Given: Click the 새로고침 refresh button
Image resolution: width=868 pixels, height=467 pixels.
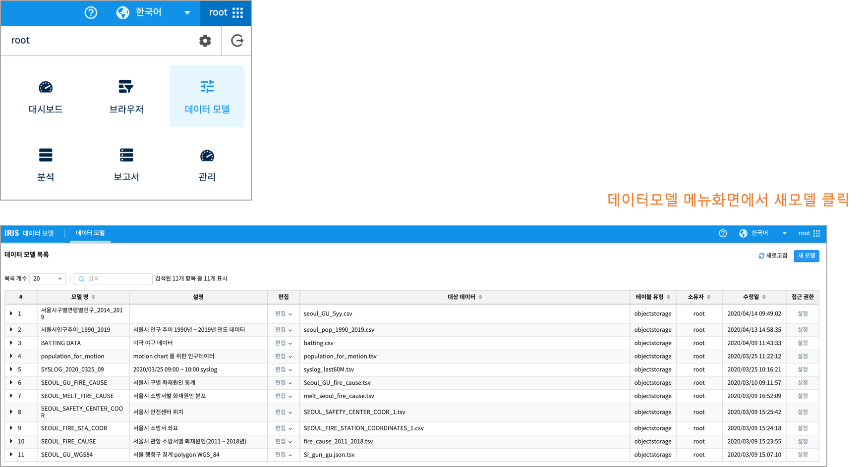Looking at the screenshot, I should [x=773, y=256].
